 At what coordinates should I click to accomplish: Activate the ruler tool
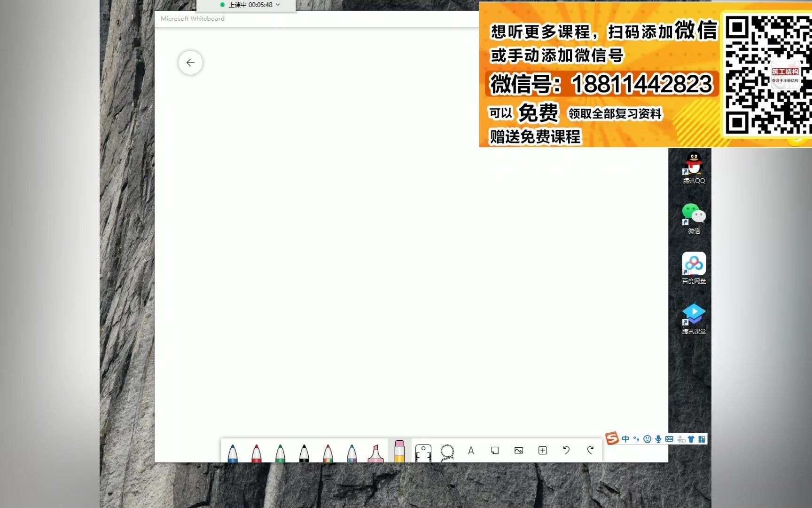coord(423,451)
